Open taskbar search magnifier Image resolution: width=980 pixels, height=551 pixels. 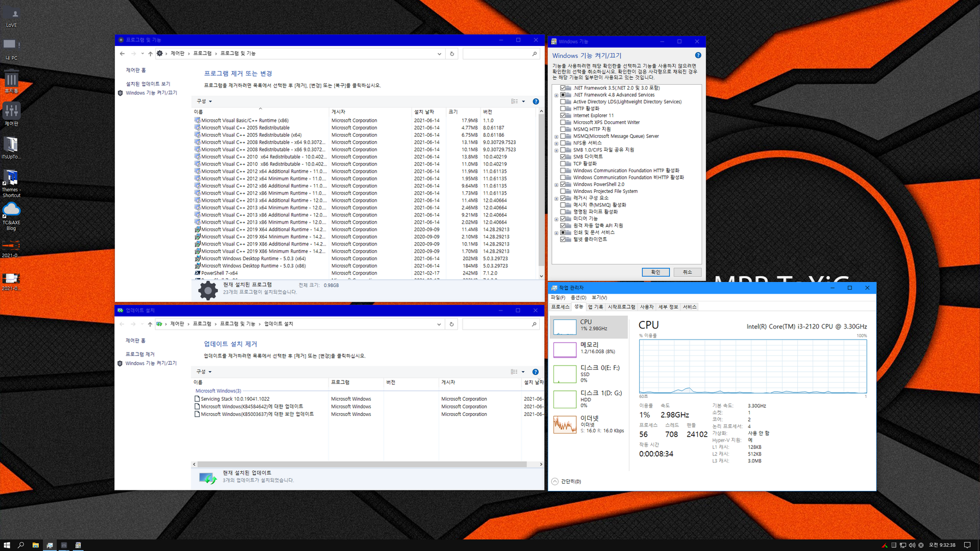tap(21, 545)
